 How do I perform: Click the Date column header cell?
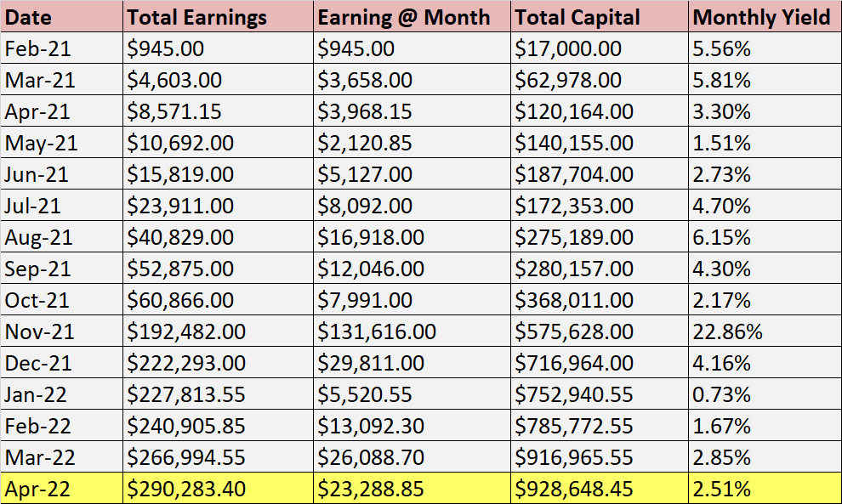tap(61, 18)
